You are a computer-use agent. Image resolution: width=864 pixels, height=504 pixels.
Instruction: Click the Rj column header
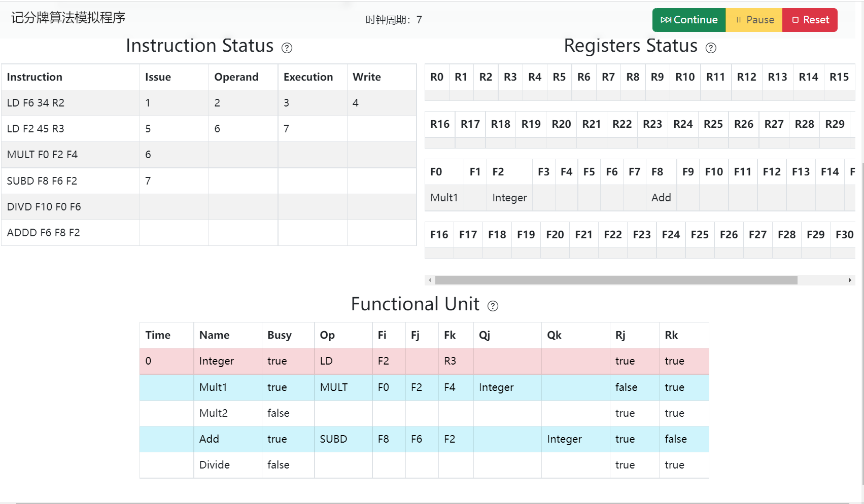pyautogui.click(x=634, y=335)
